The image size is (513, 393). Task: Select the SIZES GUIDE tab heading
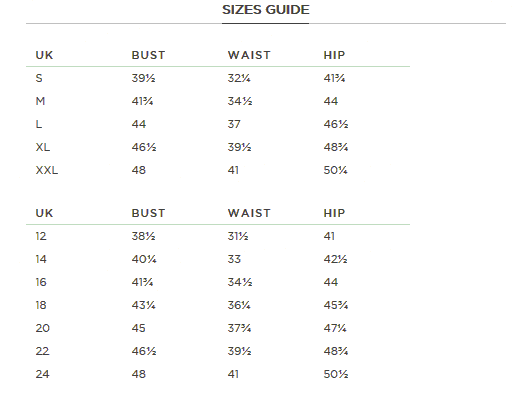coord(266,10)
